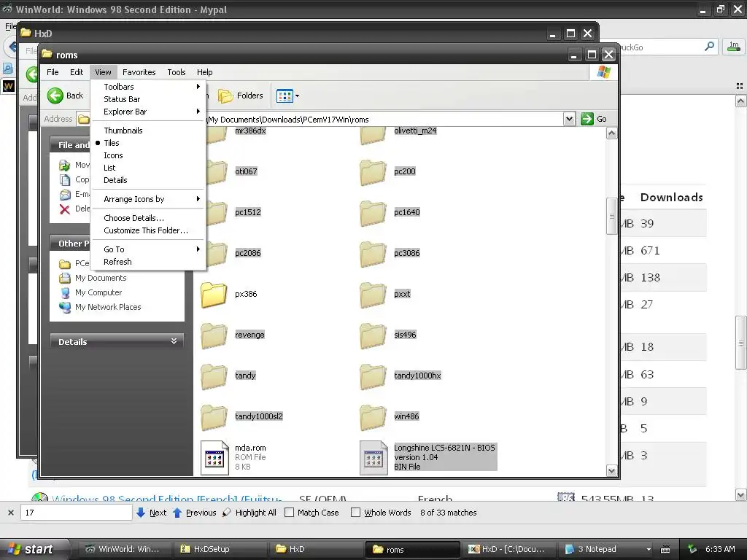Click the My Documents icon in Other Places
The image size is (747, 560).
pos(65,278)
